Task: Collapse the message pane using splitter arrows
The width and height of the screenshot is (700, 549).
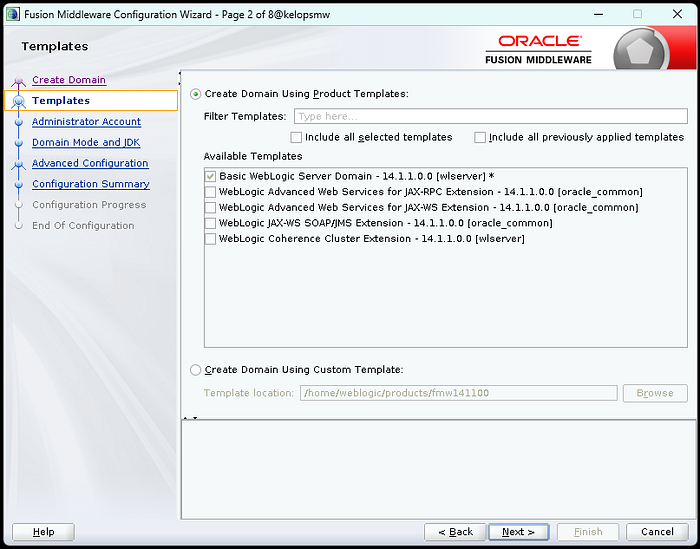Action: click(x=190, y=418)
